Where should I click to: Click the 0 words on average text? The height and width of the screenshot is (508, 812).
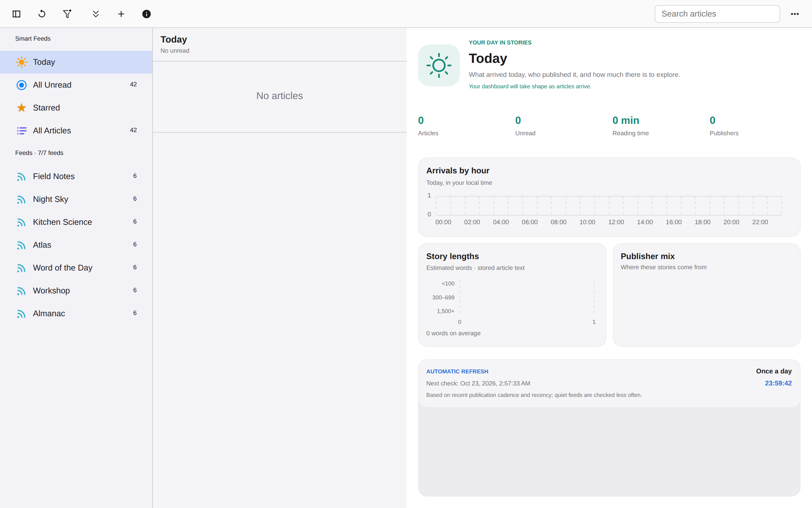[453, 333]
